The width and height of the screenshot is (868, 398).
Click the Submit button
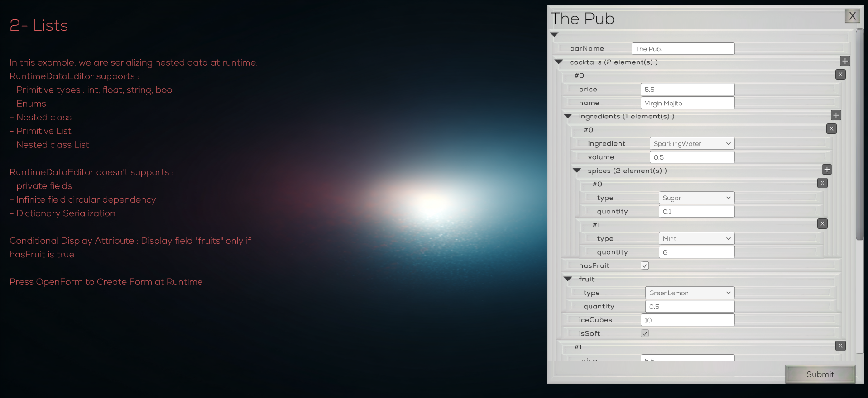(820, 374)
